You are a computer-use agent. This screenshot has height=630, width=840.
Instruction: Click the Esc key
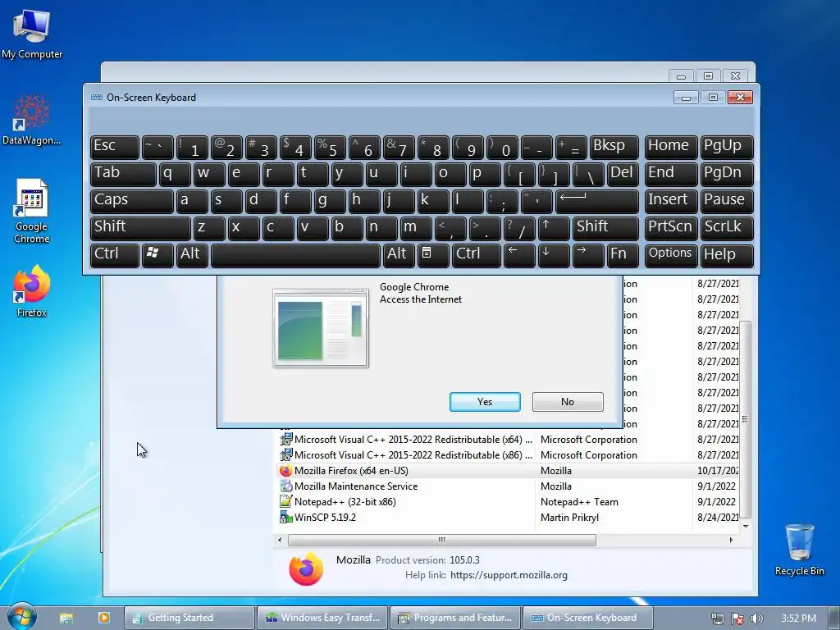115,148
